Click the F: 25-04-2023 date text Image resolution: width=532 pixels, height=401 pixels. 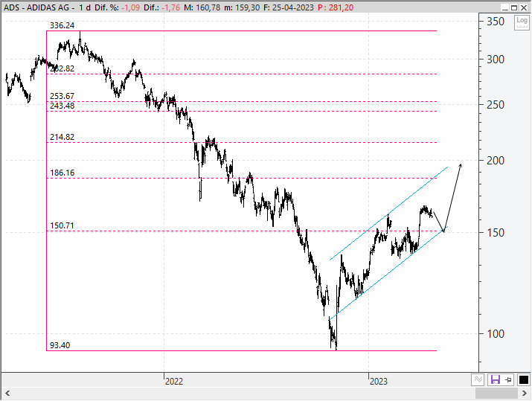(289, 7)
